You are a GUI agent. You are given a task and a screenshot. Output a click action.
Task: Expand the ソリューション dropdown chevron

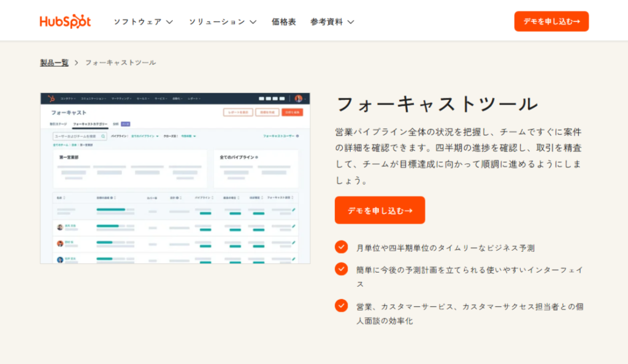[253, 22]
